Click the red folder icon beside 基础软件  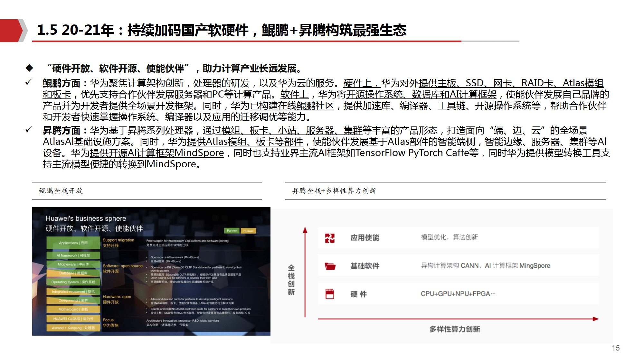coord(330,266)
